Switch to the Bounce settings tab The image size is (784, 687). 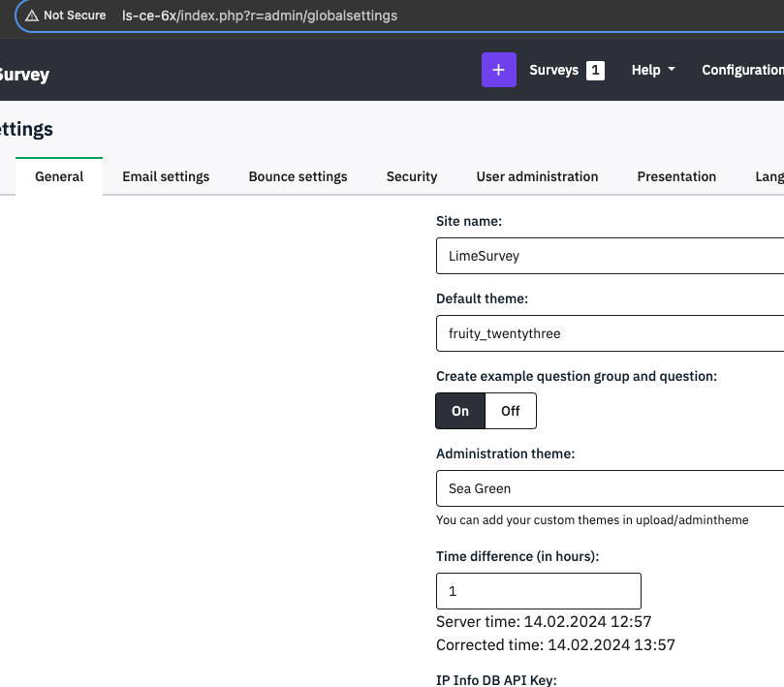click(298, 176)
